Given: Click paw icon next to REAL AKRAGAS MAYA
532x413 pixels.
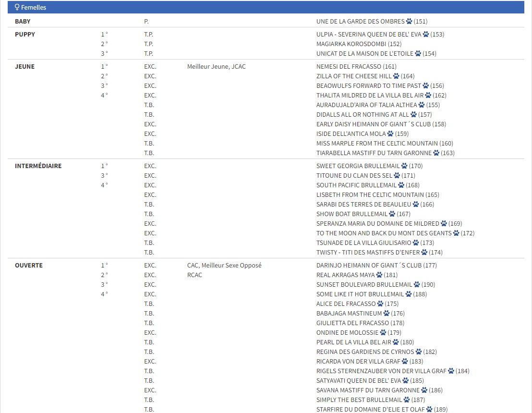Looking at the screenshot, I should 379,275.
